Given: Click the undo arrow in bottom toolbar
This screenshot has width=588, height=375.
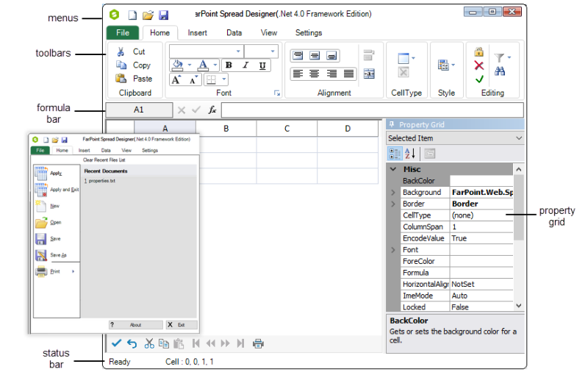Looking at the screenshot, I should 132,343.
